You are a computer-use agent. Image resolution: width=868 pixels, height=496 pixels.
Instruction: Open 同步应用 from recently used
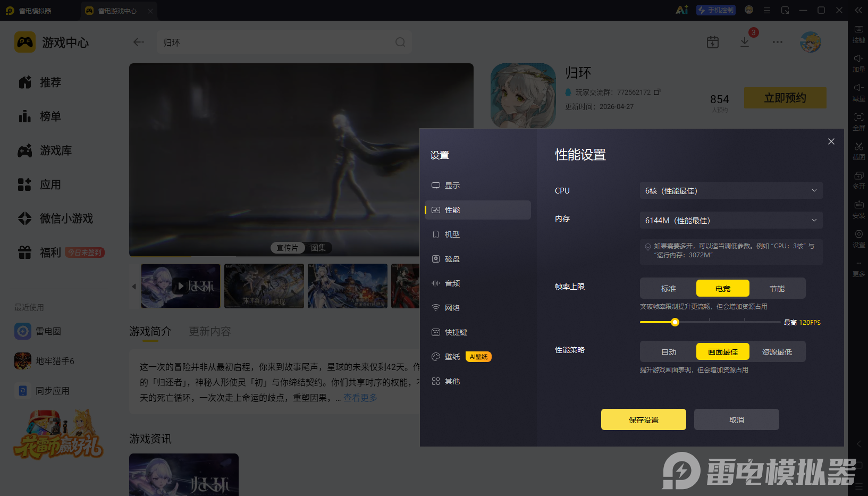coord(42,391)
